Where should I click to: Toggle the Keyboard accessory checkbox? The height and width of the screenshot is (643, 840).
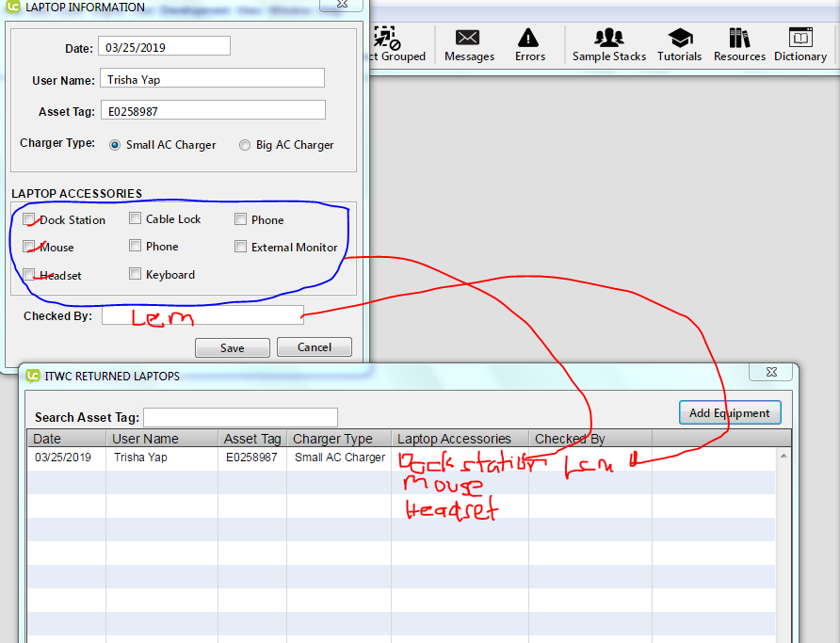[x=136, y=274]
